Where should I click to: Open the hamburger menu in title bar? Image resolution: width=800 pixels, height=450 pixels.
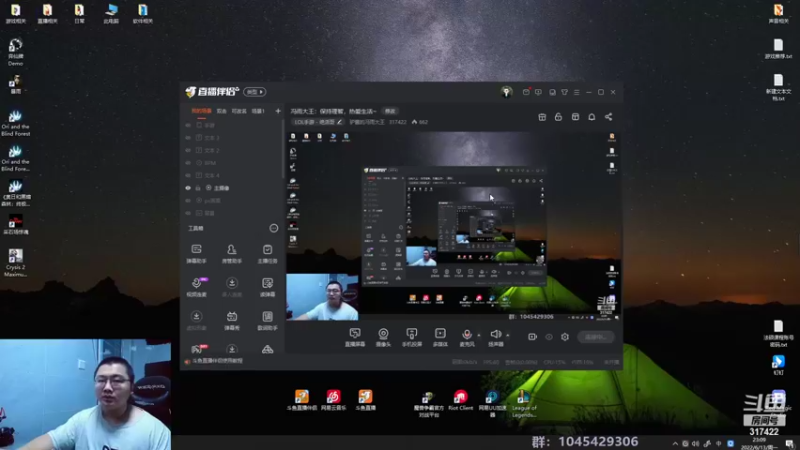[577, 92]
